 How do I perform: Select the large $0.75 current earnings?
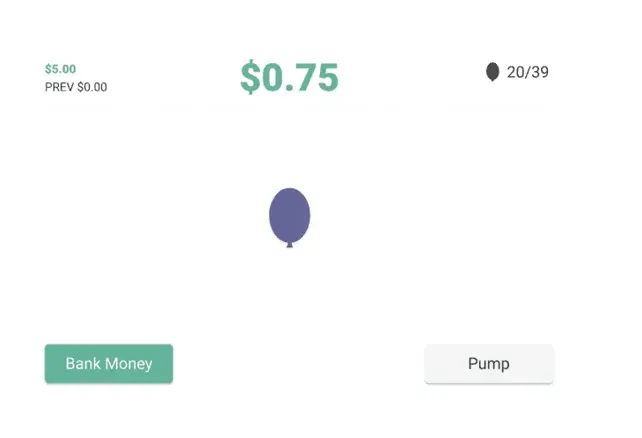click(289, 77)
